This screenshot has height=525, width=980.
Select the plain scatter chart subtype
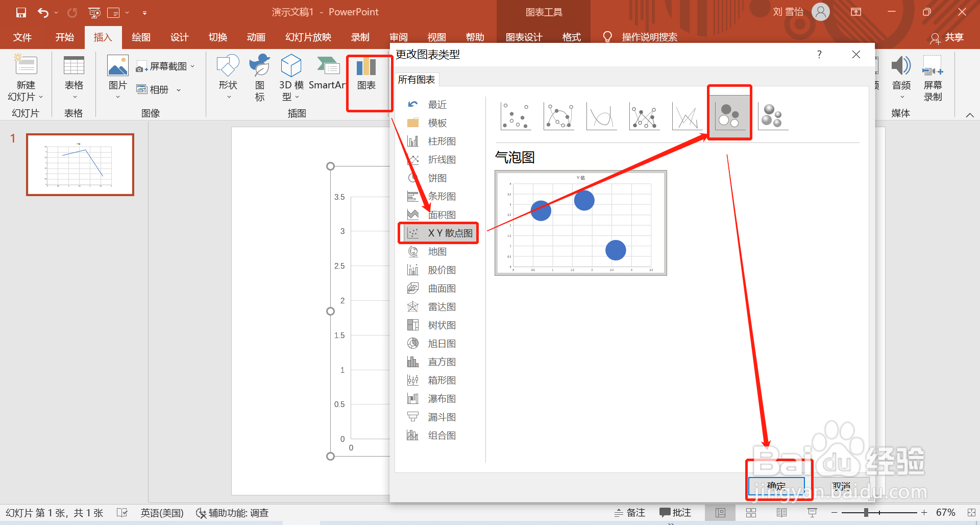tap(516, 116)
